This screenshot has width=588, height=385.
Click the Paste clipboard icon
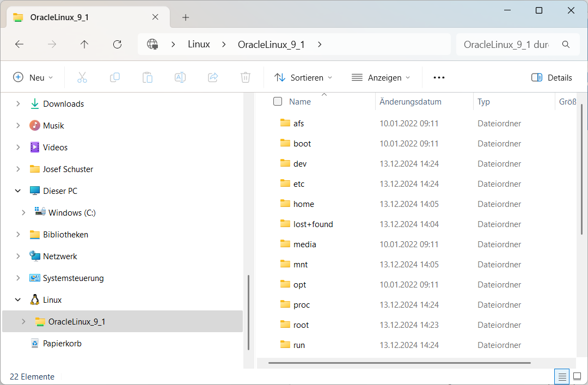(148, 77)
